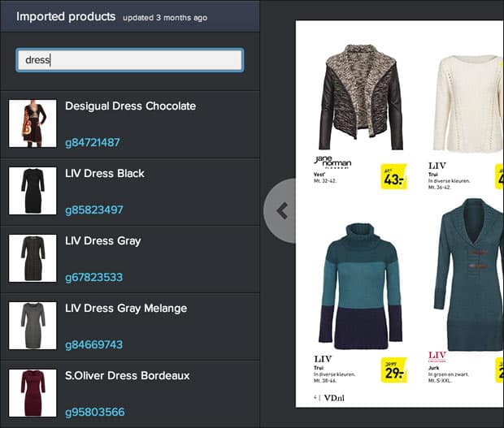Click the LIV Dress Black title
Image resolution: width=504 pixels, height=428 pixels.
(x=105, y=174)
